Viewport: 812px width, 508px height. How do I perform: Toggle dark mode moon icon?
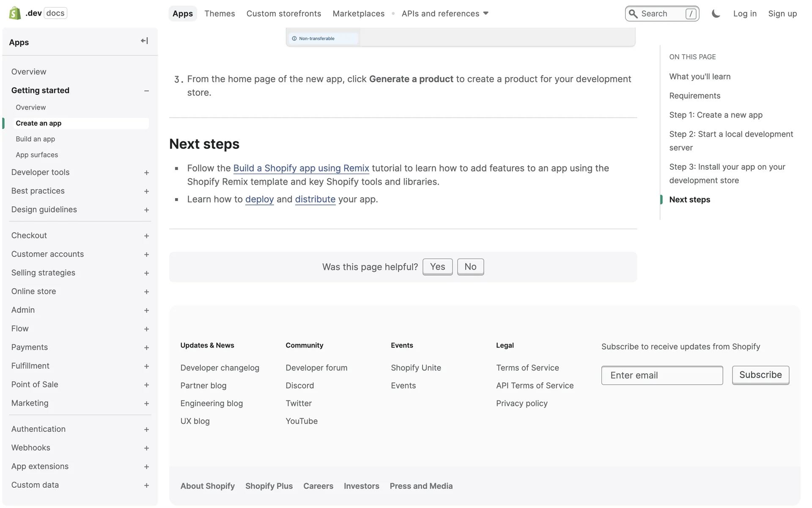(x=716, y=14)
